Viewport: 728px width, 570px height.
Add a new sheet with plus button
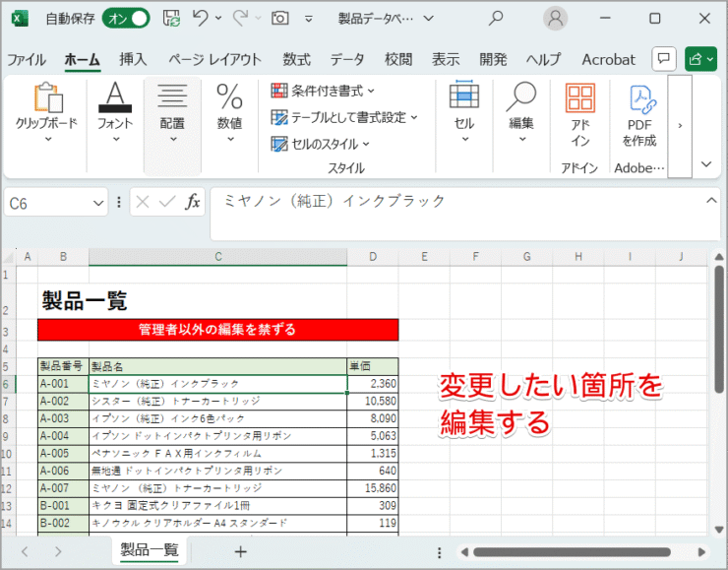pos(240,552)
